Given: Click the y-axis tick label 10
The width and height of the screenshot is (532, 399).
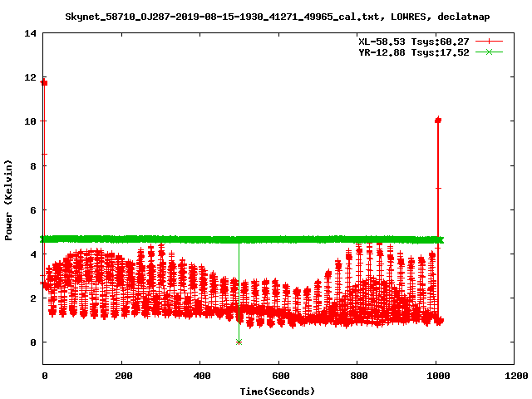Looking at the screenshot, I should point(30,121).
